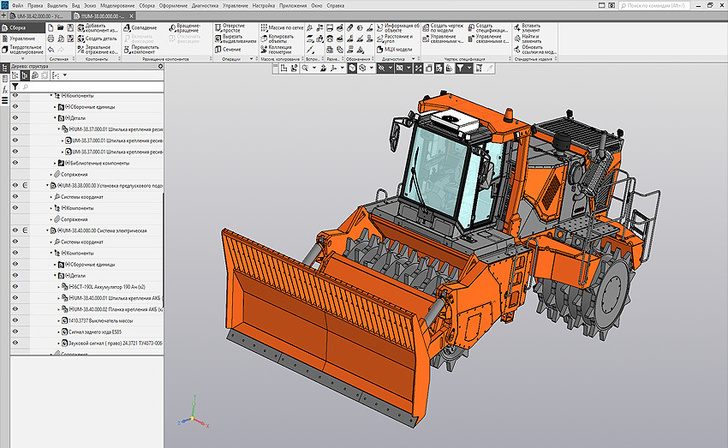Click the fx variables sidebar icon
This screenshot has height=448, width=728.
click(x=5, y=90)
